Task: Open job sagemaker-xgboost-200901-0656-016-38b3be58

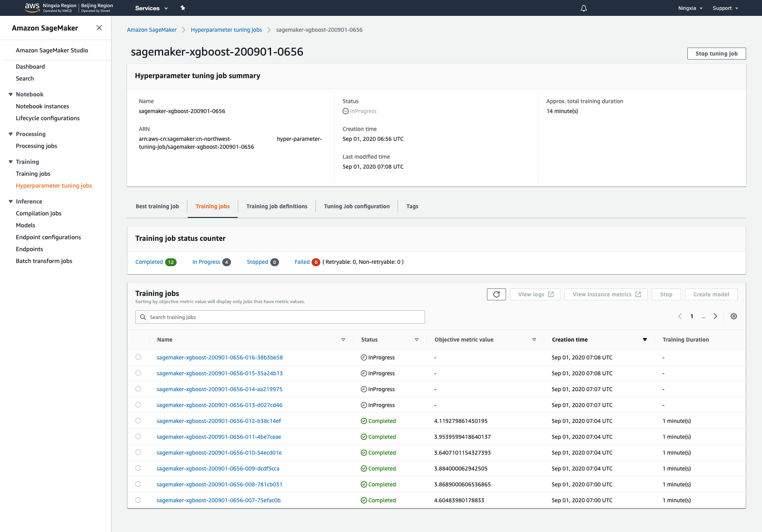Action: pyautogui.click(x=219, y=357)
